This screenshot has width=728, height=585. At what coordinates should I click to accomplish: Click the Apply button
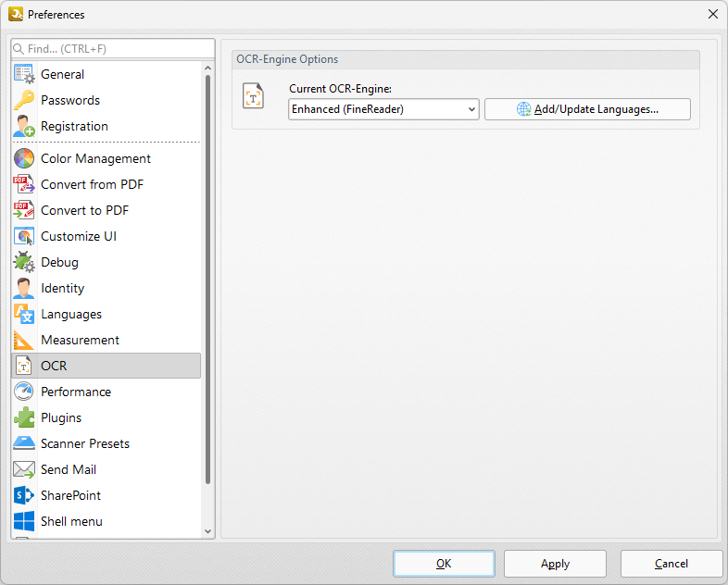pos(556,564)
